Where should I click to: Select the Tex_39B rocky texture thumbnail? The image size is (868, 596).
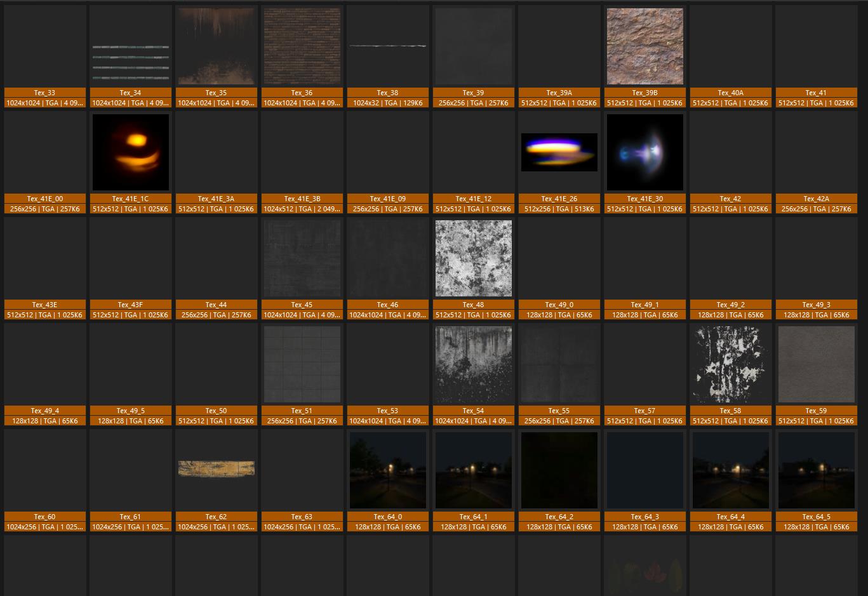pyautogui.click(x=644, y=46)
